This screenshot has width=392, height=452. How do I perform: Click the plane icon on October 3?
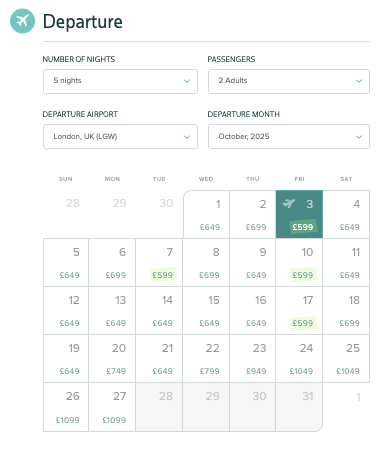click(x=289, y=203)
